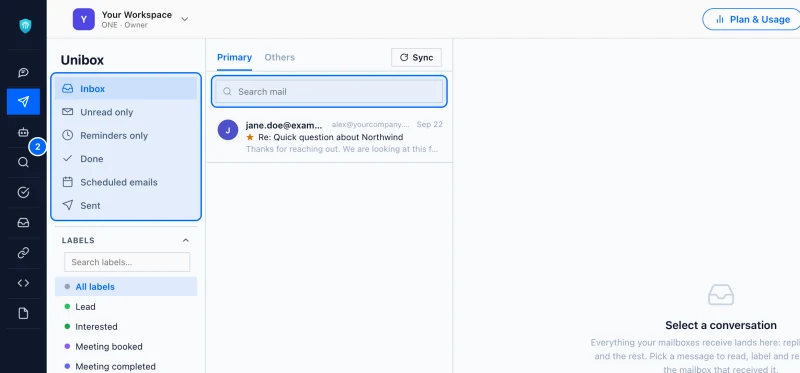This screenshot has height=373, width=800.
Task: Switch to the Primary tab
Action: point(234,57)
